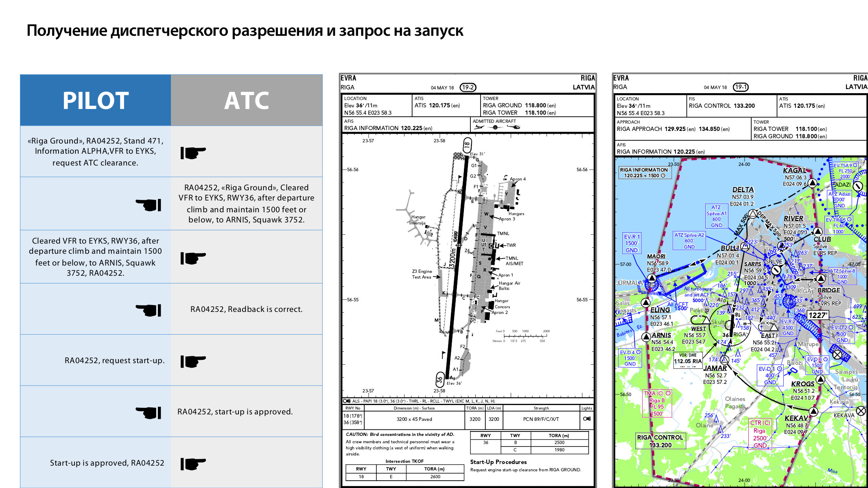868x488 pixels.
Task: Click the hand icon beside "Readback is correct"
Action: click(x=149, y=310)
